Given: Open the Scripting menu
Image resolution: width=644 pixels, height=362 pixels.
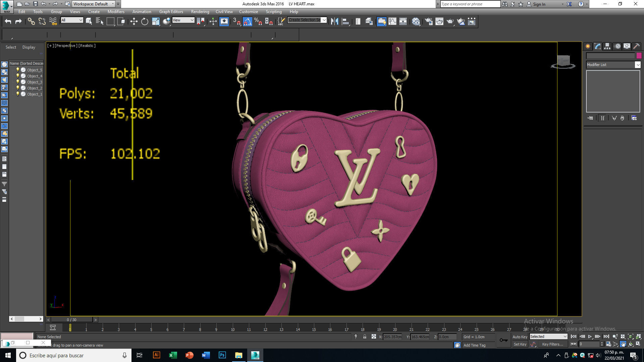Looking at the screenshot, I should (274, 11).
